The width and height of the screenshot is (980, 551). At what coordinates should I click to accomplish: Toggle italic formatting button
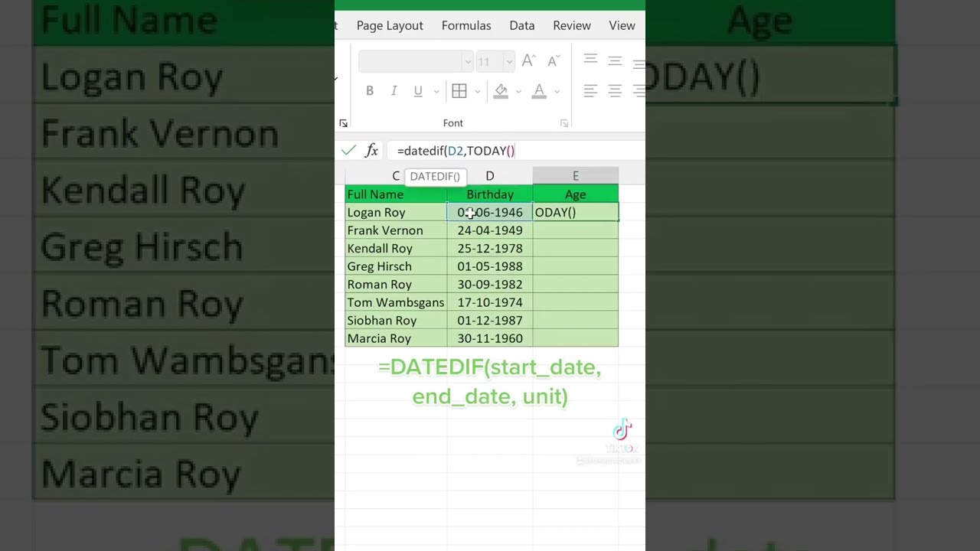(394, 91)
